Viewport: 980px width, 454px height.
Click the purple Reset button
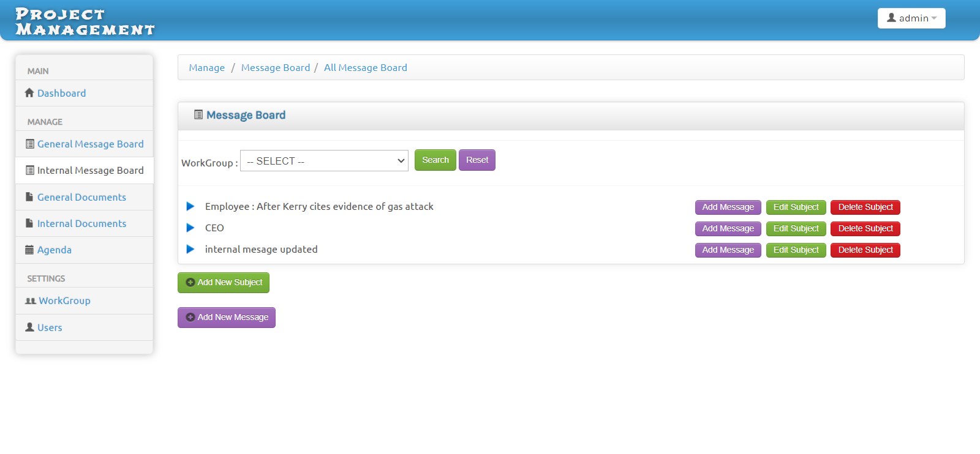tap(477, 160)
